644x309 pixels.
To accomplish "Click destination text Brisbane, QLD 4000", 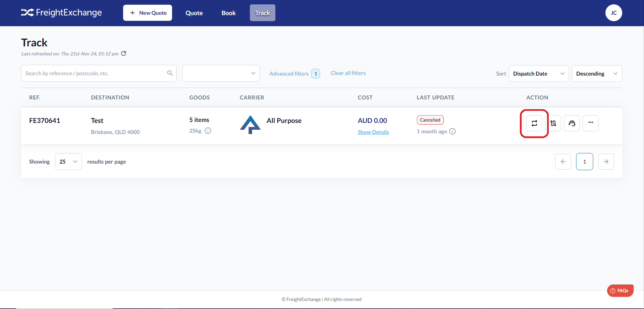I will (115, 132).
